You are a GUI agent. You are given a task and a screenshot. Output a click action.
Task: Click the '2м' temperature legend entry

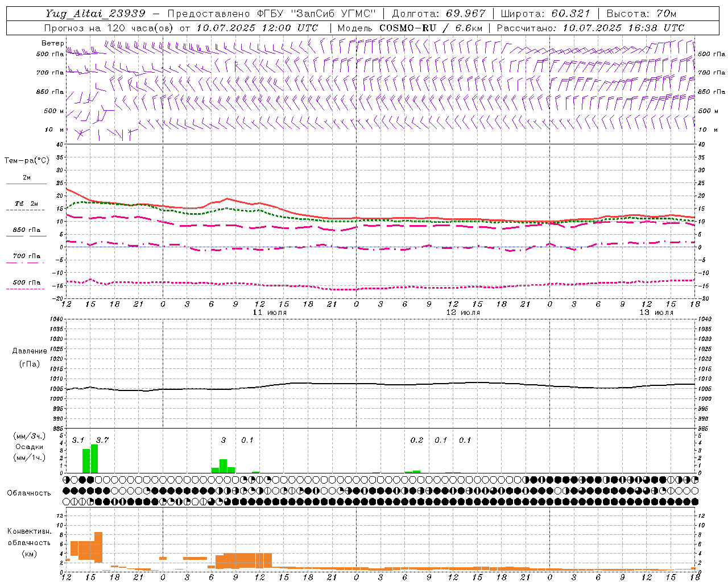(x=27, y=178)
